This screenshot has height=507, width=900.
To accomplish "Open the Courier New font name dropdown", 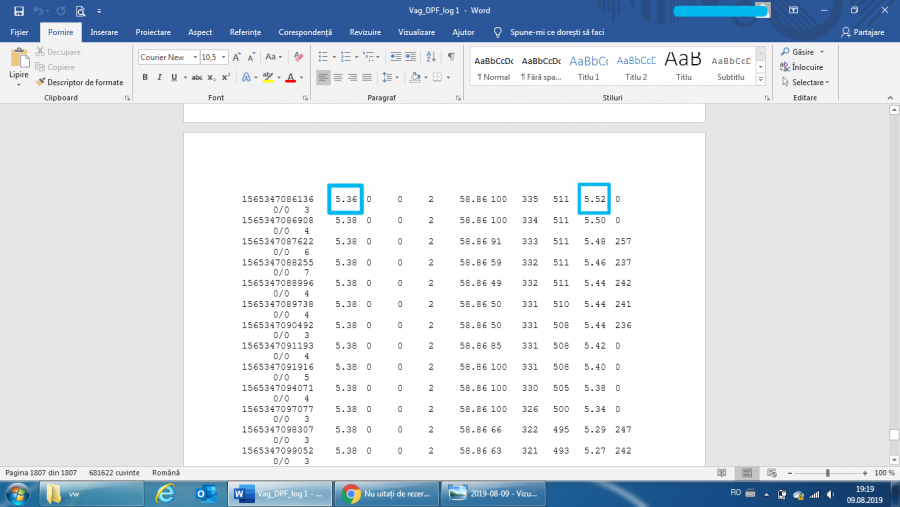I will (193, 57).
